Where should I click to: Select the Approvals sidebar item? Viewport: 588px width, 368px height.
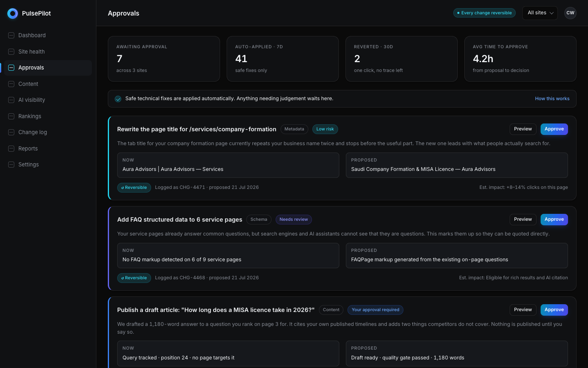(48, 68)
